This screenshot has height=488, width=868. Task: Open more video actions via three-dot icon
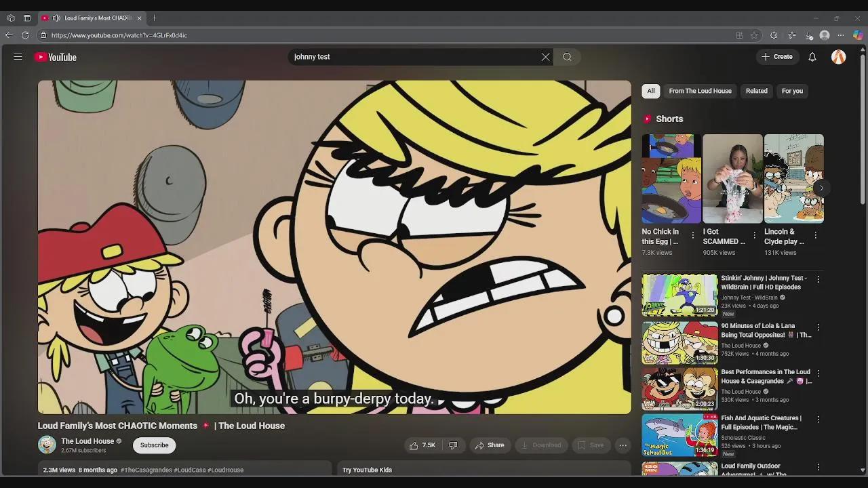(623, 445)
